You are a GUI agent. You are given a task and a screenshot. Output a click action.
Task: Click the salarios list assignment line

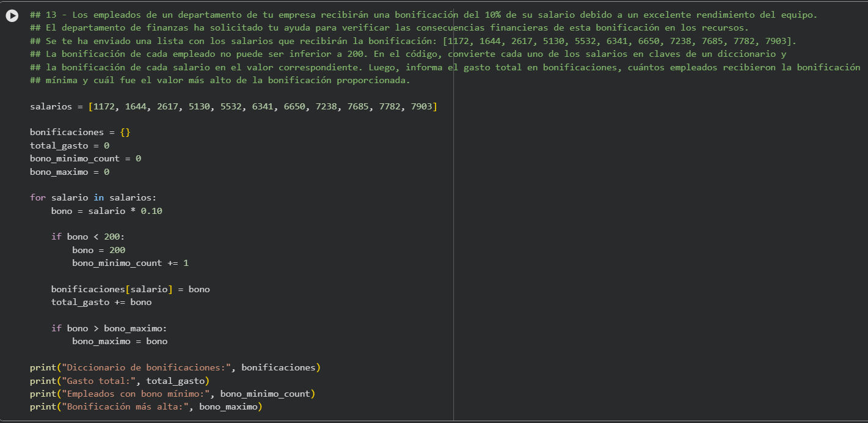[x=233, y=106]
